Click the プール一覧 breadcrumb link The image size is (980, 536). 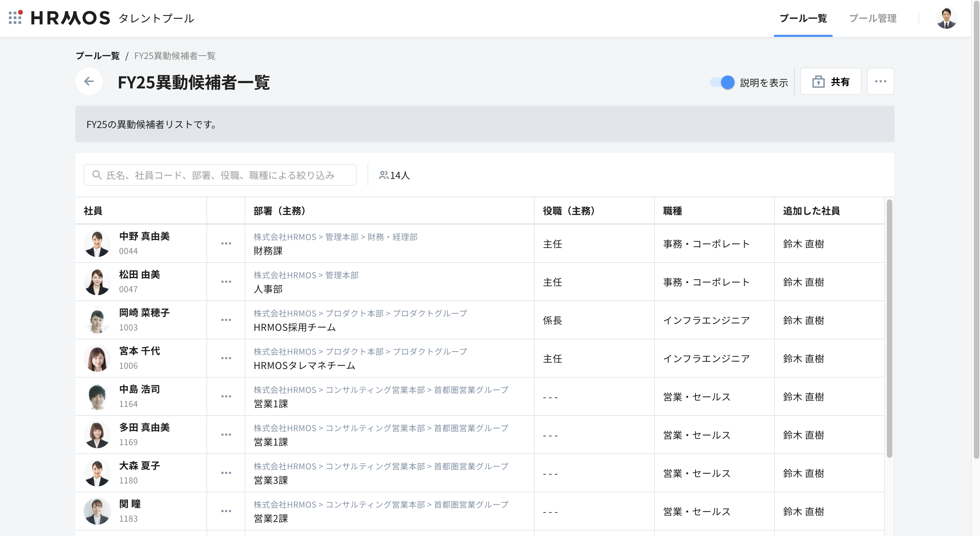point(98,56)
